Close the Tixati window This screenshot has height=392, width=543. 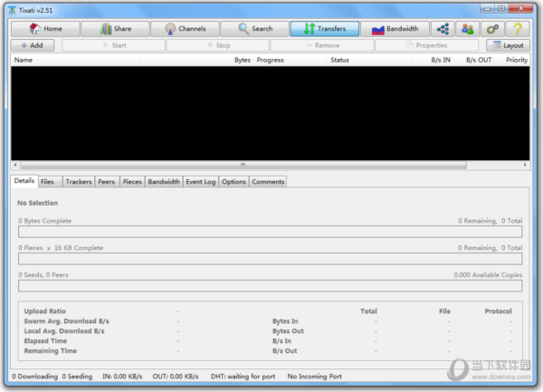pos(520,8)
